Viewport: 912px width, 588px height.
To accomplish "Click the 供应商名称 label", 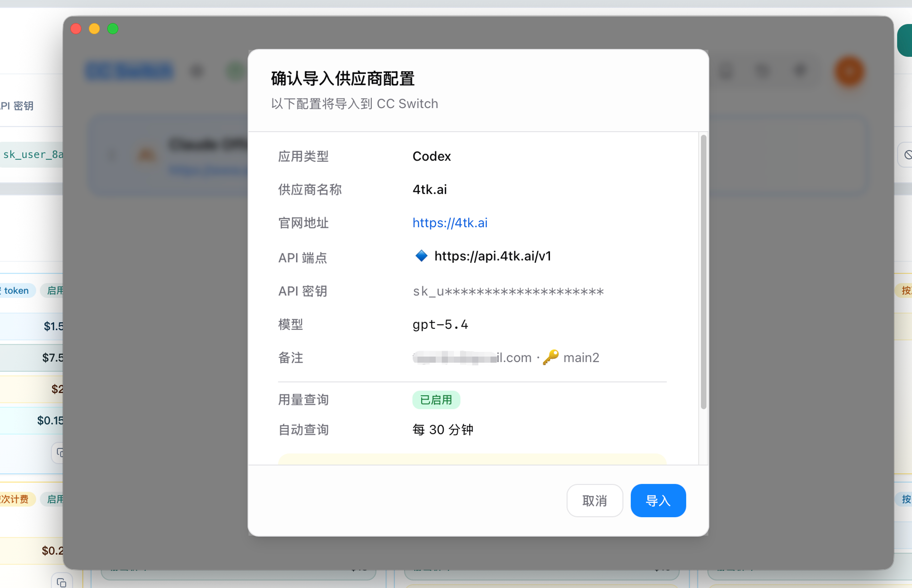I will pyautogui.click(x=310, y=189).
